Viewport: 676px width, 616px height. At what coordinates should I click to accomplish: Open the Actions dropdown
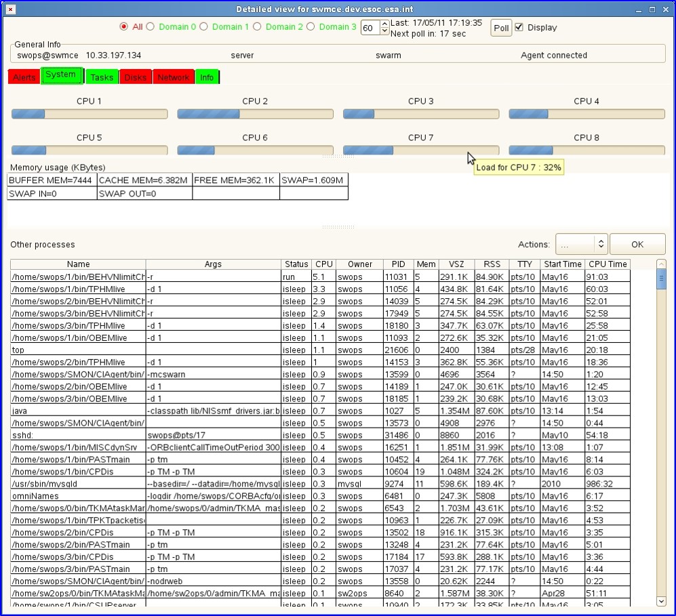(582, 244)
